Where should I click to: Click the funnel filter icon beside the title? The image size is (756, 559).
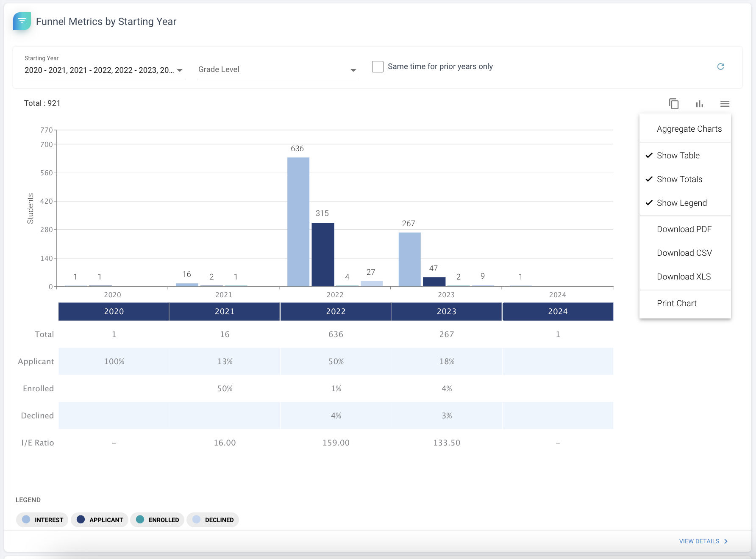22,21
